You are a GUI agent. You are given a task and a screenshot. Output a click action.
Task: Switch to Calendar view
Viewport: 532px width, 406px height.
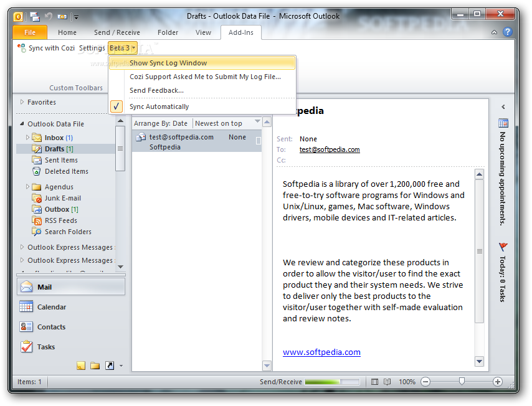pyautogui.click(x=71, y=307)
